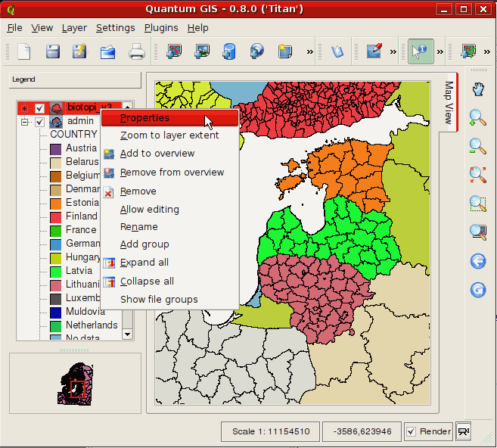Click the Add Vector Layer icon
The height and width of the screenshot is (448, 497).
(174, 51)
